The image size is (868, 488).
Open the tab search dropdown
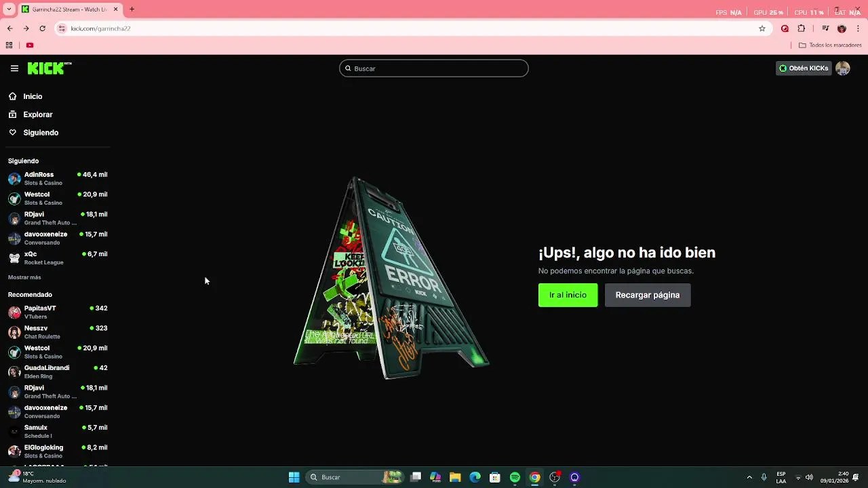9,9
